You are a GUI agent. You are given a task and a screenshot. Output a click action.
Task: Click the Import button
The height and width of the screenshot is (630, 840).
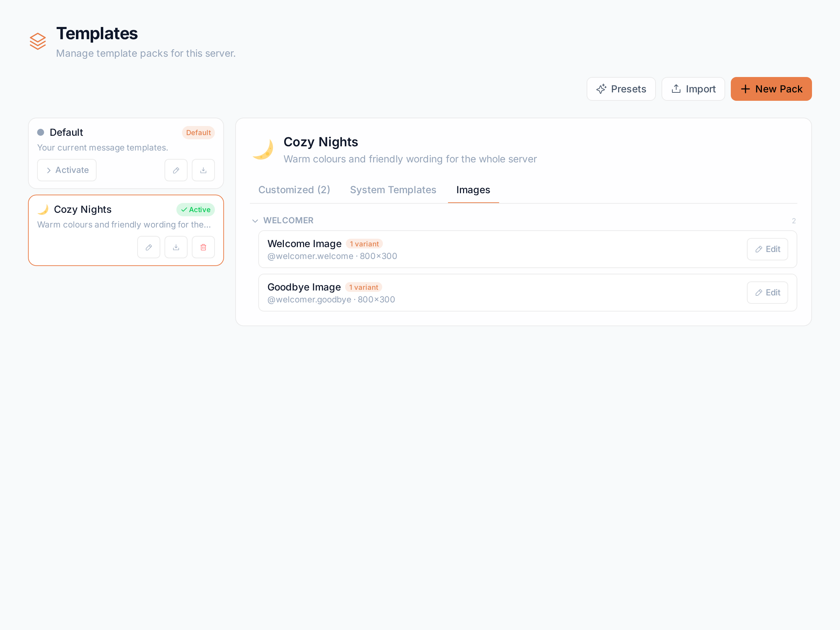pyautogui.click(x=693, y=89)
